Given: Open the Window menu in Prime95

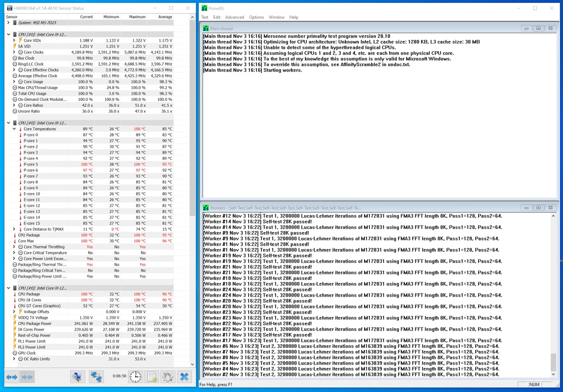Looking at the screenshot, I should click(x=276, y=17).
